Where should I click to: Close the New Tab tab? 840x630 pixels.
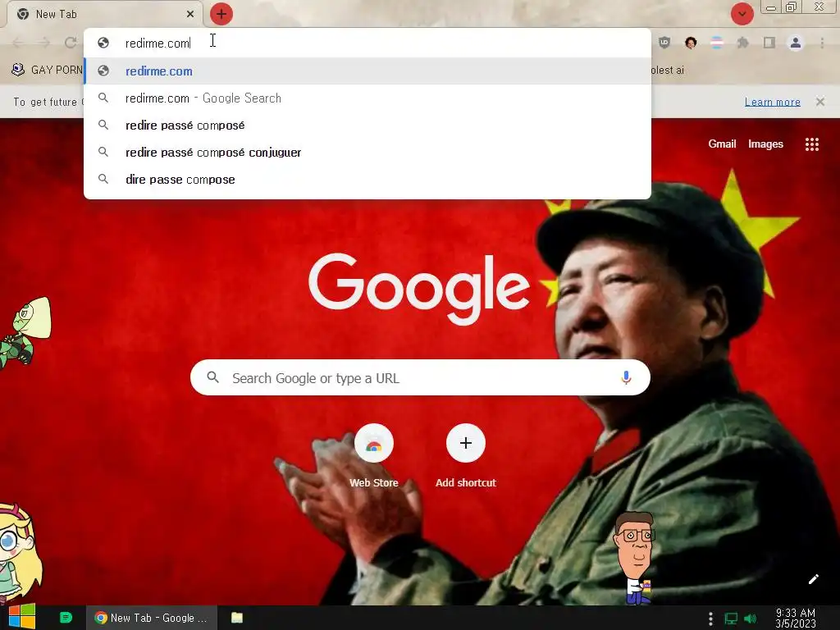click(190, 14)
